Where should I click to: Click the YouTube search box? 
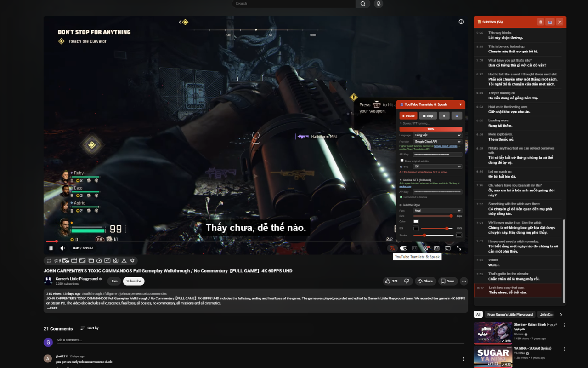[294, 4]
